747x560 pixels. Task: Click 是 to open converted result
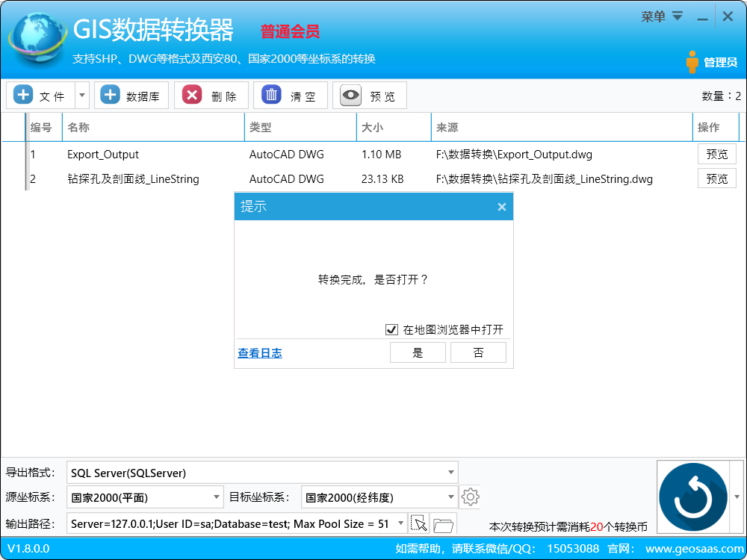pyautogui.click(x=418, y=353)
